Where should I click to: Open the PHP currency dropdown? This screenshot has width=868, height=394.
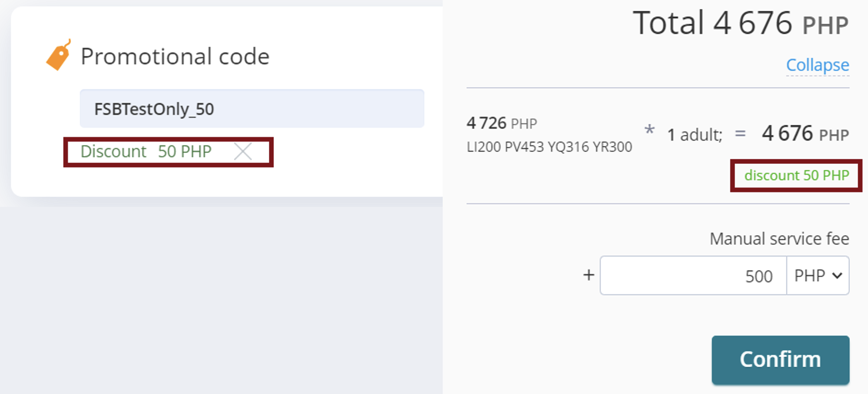coord(818,276)
